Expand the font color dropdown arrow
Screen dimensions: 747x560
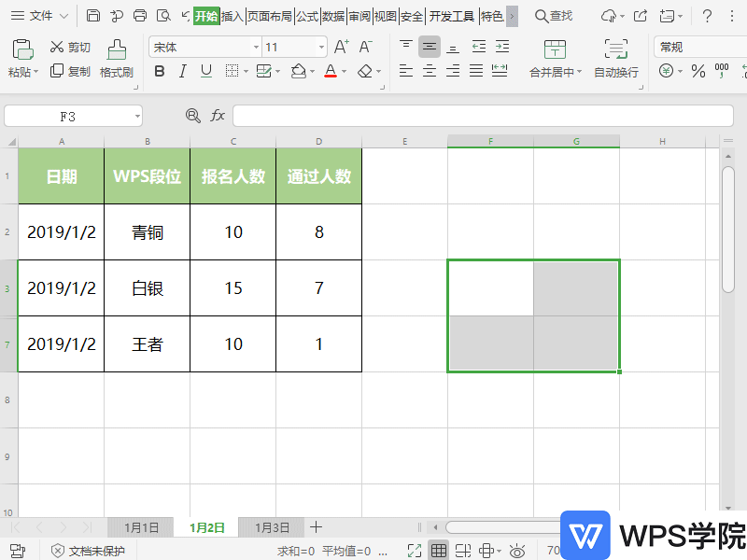point(344,72)
